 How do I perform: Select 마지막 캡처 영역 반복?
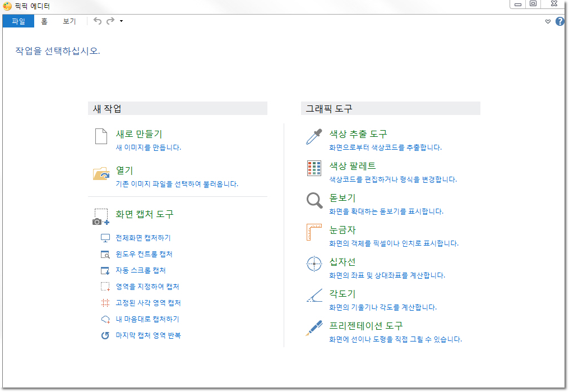148,335
